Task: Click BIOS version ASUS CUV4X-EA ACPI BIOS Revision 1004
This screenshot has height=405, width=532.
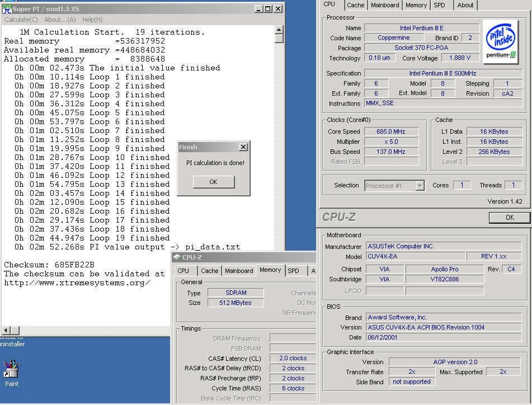Action: coord(444,327)
